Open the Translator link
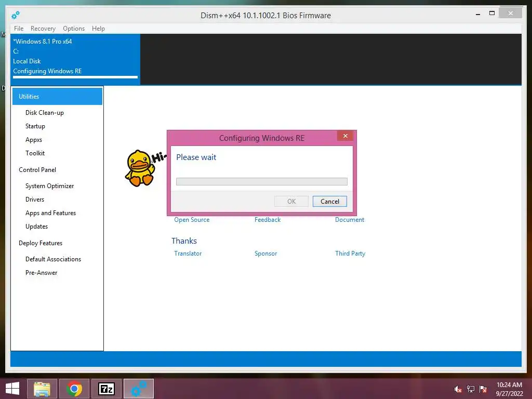This screenshot has height=399, width=532. tap(188, 254)
